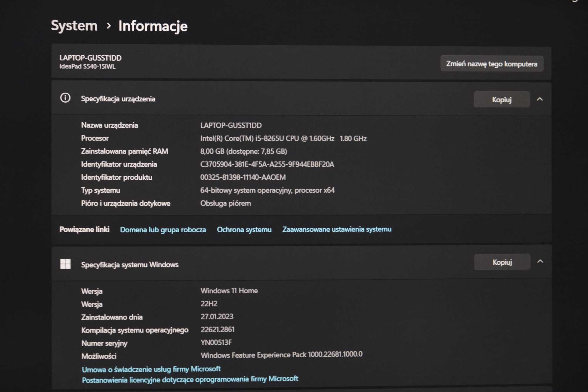Click the Powiązane linki label
The image size is (588, 392).
pos(84,229)
